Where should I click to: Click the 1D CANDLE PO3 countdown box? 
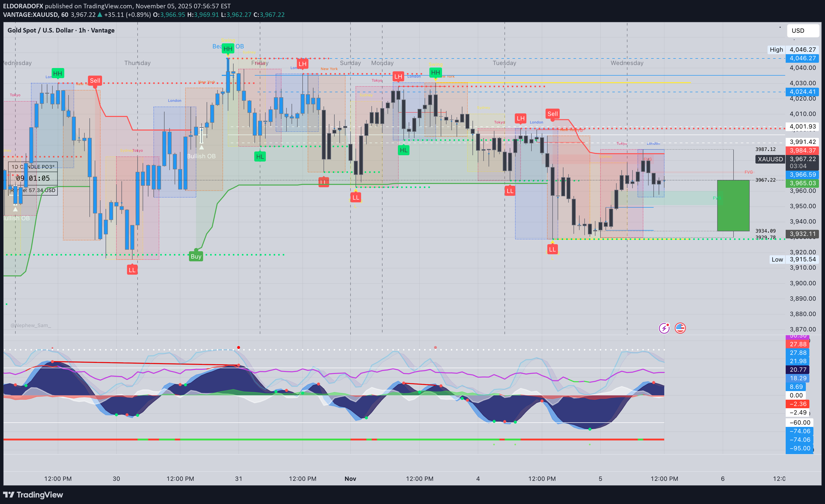(x=33, y=178)
